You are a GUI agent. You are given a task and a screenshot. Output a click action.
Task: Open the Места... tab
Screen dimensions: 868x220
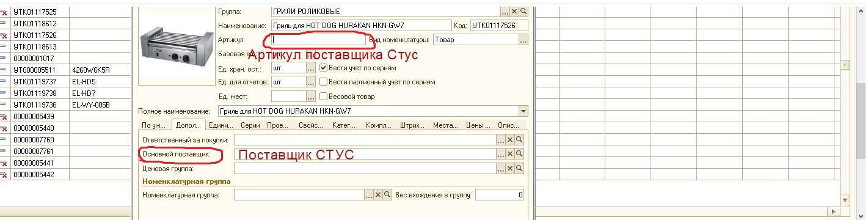[x=446, y=125]
